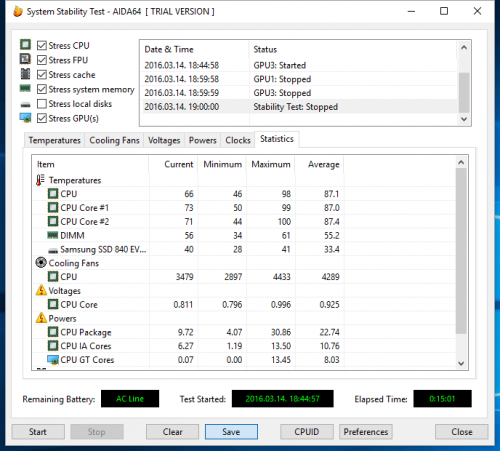This screenshot has width=500, height=451.
Task: Click the chip icon beside CPU Core #1
Action: tap(53, 208)
